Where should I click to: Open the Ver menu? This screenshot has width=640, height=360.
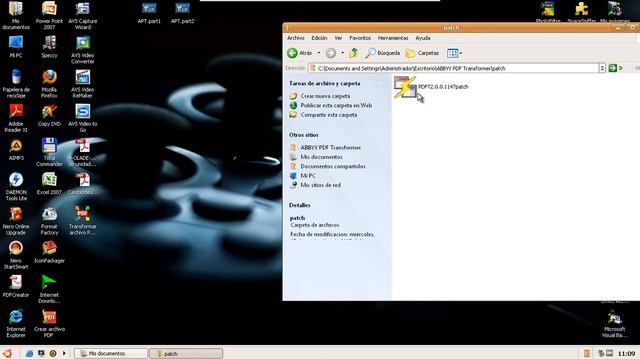(338, 38)
